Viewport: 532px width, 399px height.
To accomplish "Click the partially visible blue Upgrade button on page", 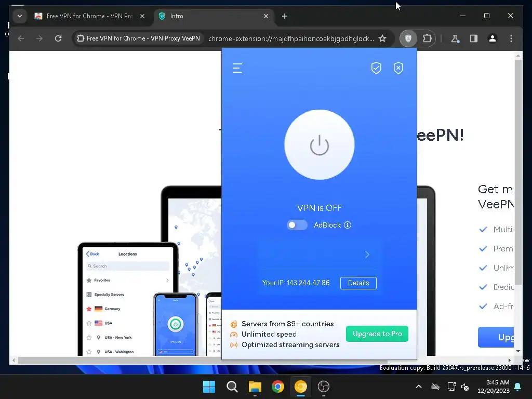I will [496, 337].
